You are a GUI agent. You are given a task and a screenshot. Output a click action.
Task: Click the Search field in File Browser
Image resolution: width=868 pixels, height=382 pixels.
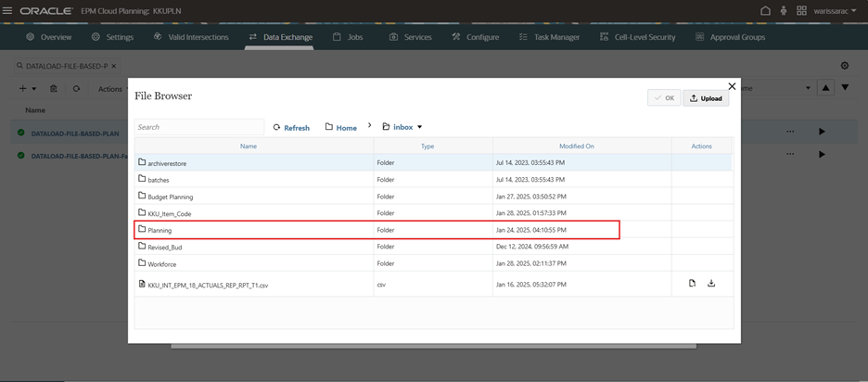pyautogui.click(x=198, y=127)
